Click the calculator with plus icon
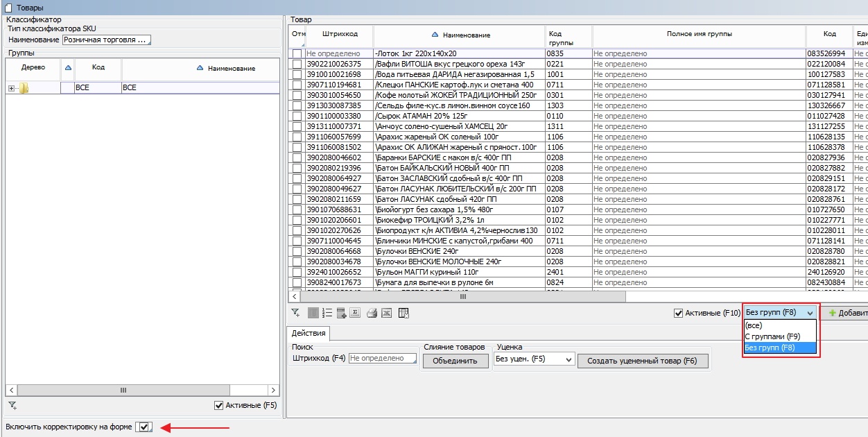 [x=341, y=313]
